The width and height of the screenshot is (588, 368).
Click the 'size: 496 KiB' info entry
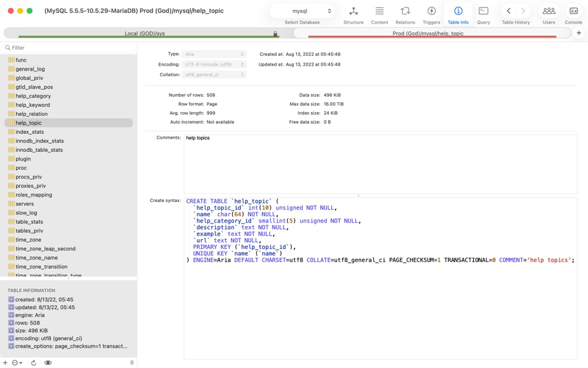point(28,331)
